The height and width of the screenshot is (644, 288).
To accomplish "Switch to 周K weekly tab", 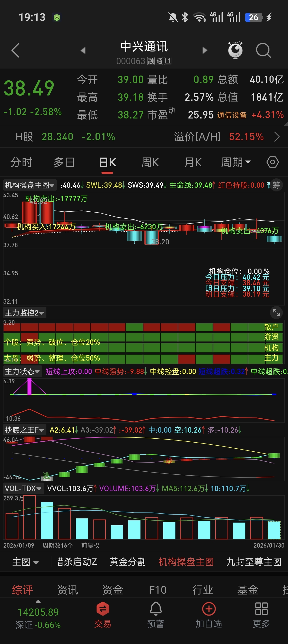I will point(150,162).
